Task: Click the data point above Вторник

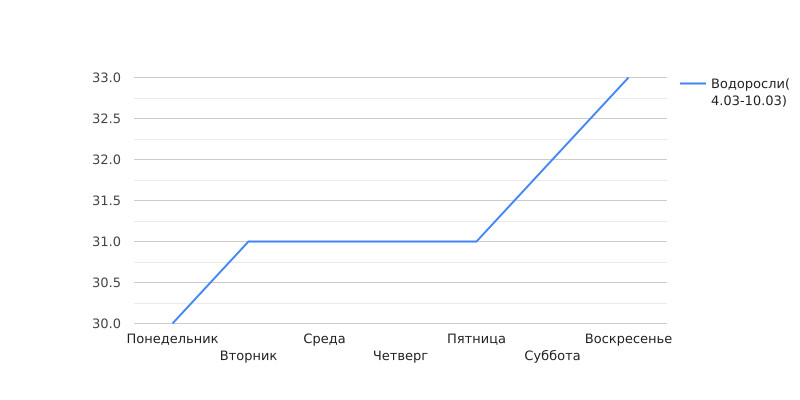Action: pyautogui.click(x=248, y=241)
